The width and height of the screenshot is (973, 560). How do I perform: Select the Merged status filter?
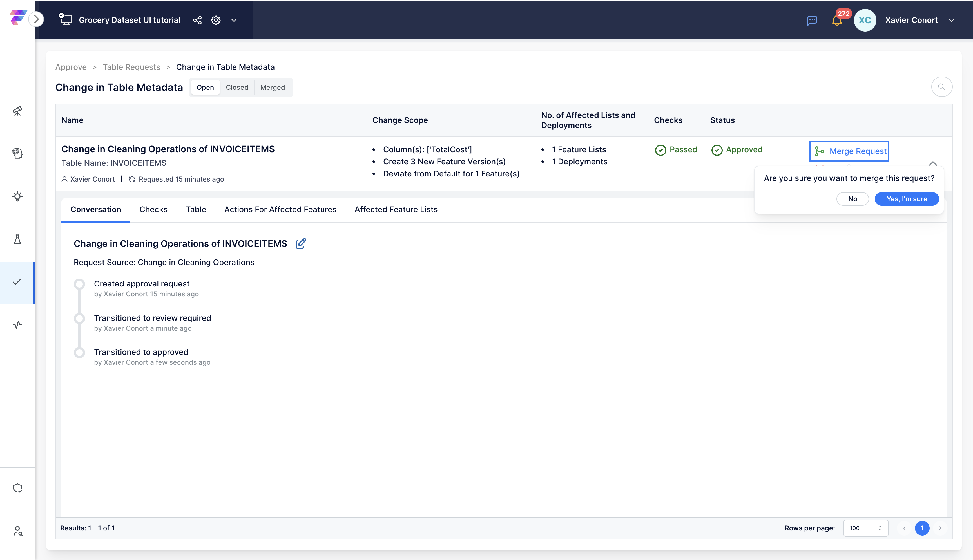click(273, 87)
